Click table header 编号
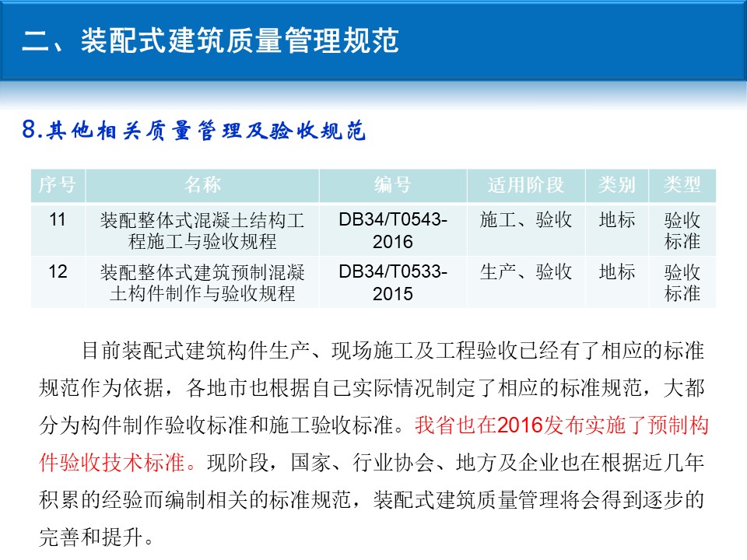 coord(392,185)
